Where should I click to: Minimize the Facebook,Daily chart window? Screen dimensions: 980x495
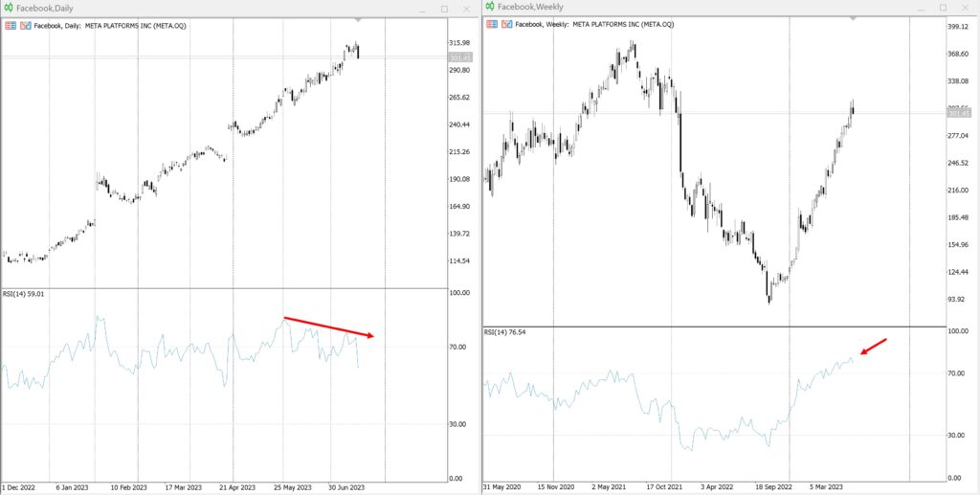pos(421,9)
